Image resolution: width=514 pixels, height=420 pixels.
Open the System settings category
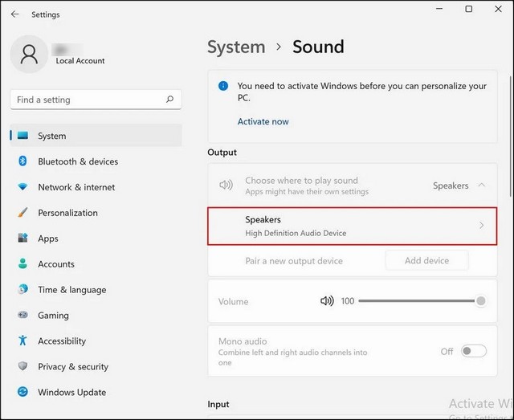click(96, 136)
